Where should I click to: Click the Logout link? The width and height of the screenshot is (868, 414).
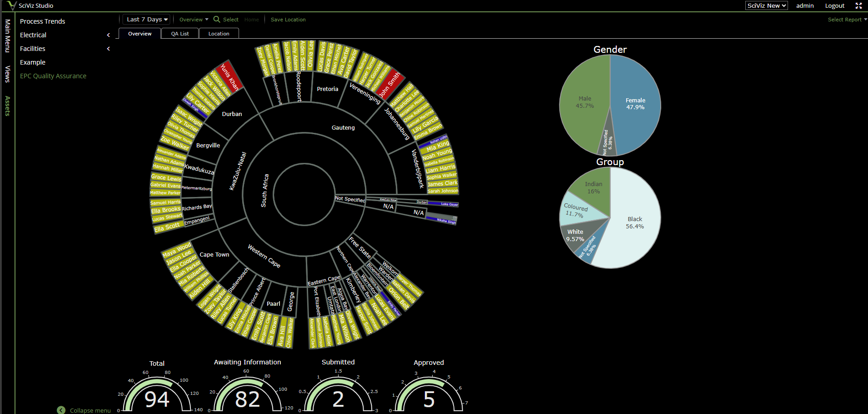(834, 6)
